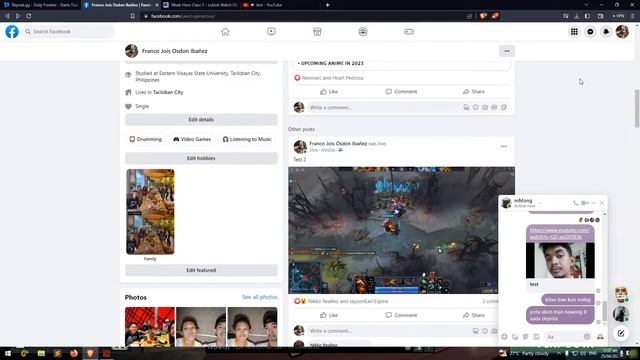The image size is (640, 360).
Task: Open the second photo in Photos grid
Action: pos(201,327)
